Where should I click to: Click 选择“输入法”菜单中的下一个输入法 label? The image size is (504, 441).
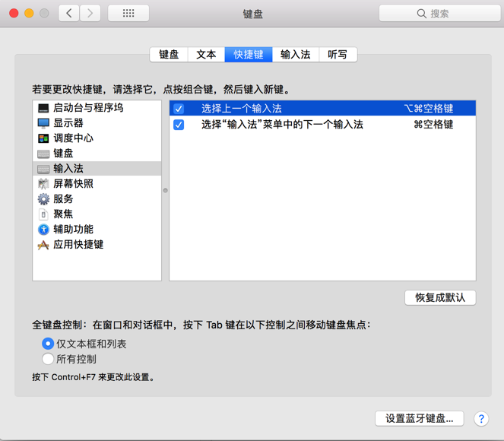click(x=282, y=125)
